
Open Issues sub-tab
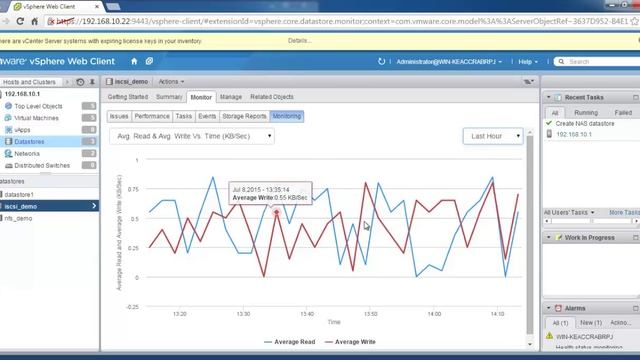(x=119, y=116)
